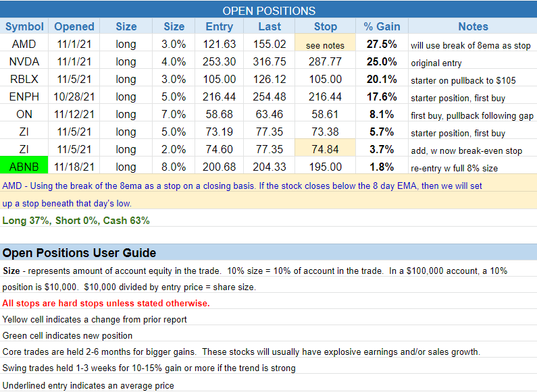Click the Entry column header
Image resolution: width=537 pixels, height=392 pixels.
219,26
